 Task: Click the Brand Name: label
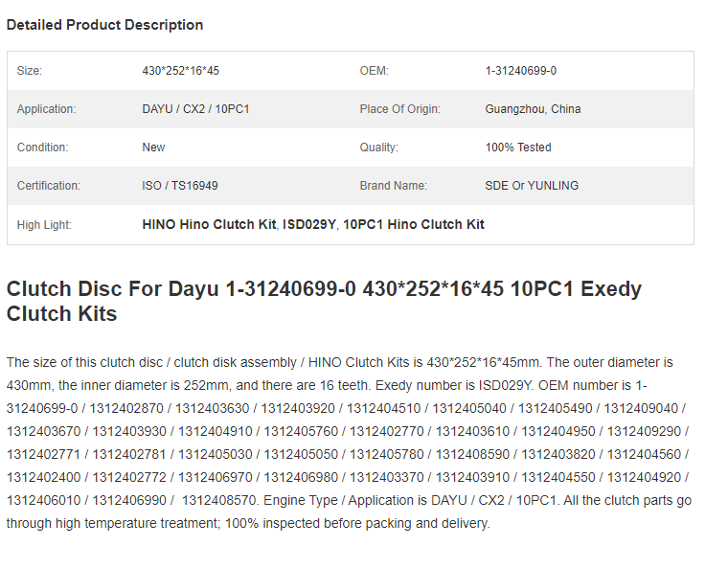pos(394,186)
